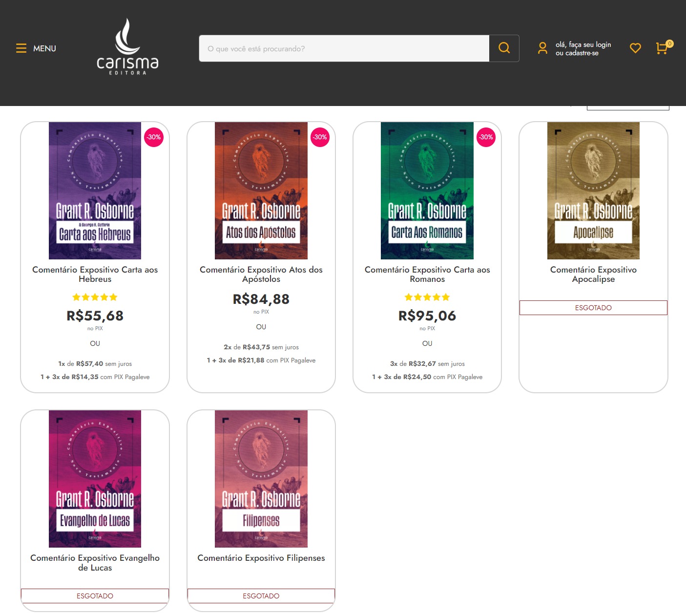
Task: Click the -30% badge on Carta aos Hebreus
Action: click(154, 137)
